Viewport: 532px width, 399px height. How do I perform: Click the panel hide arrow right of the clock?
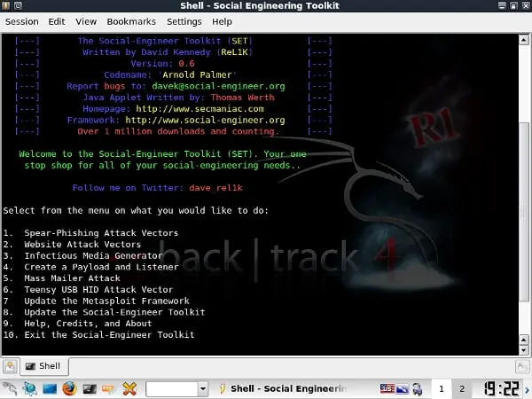coord(528,390)
